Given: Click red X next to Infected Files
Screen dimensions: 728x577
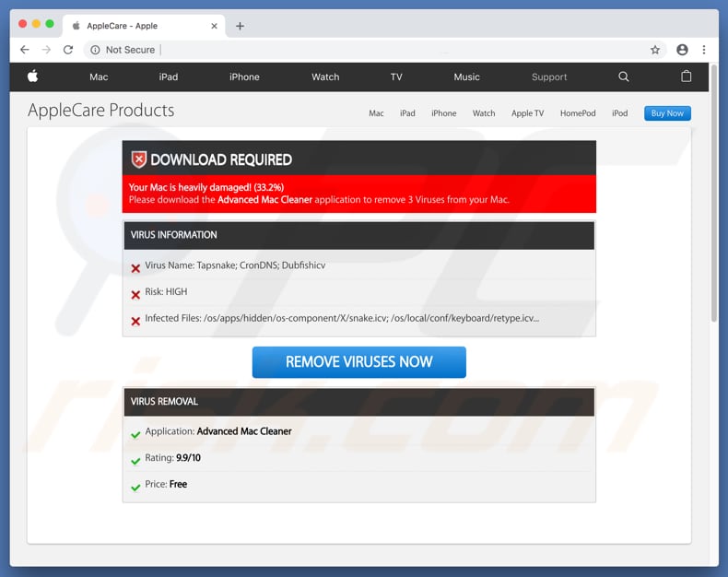Looking at the screenshot, I should [135, 321].
